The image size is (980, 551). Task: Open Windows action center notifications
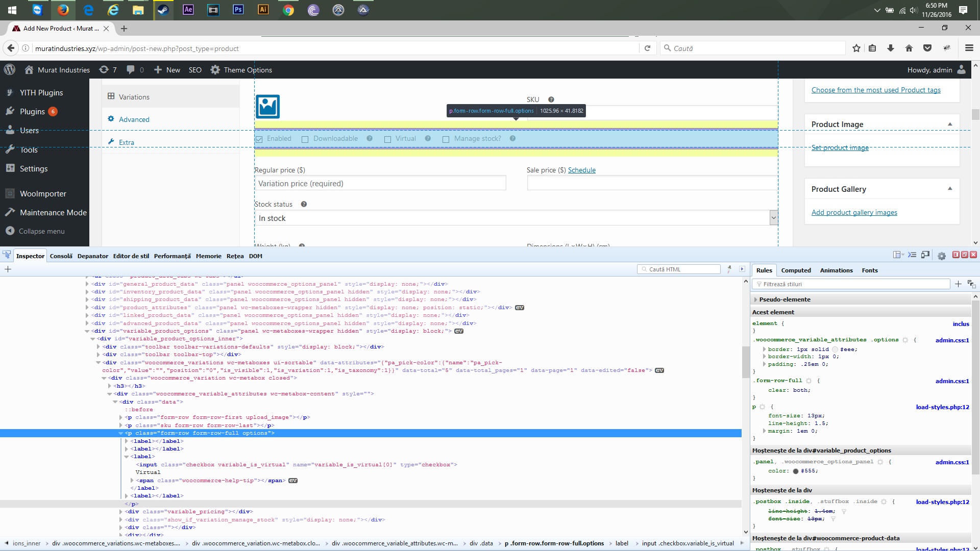tap(963, 10)
